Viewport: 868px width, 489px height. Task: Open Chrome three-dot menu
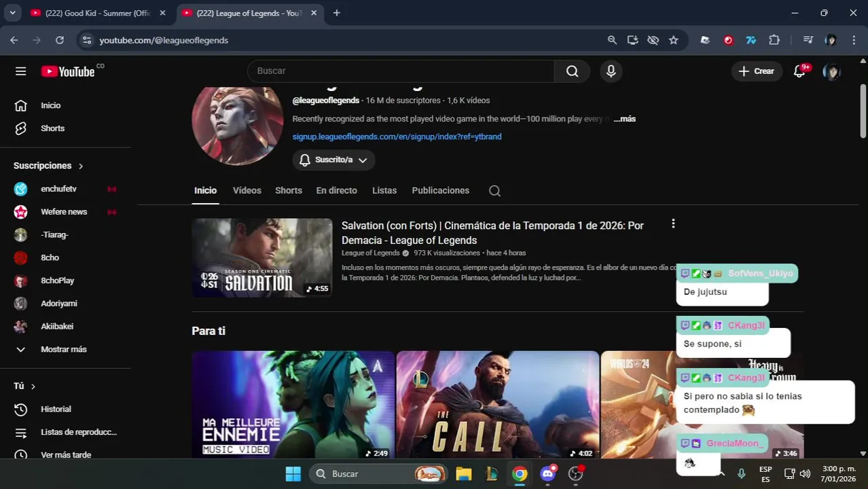(854, 40)
